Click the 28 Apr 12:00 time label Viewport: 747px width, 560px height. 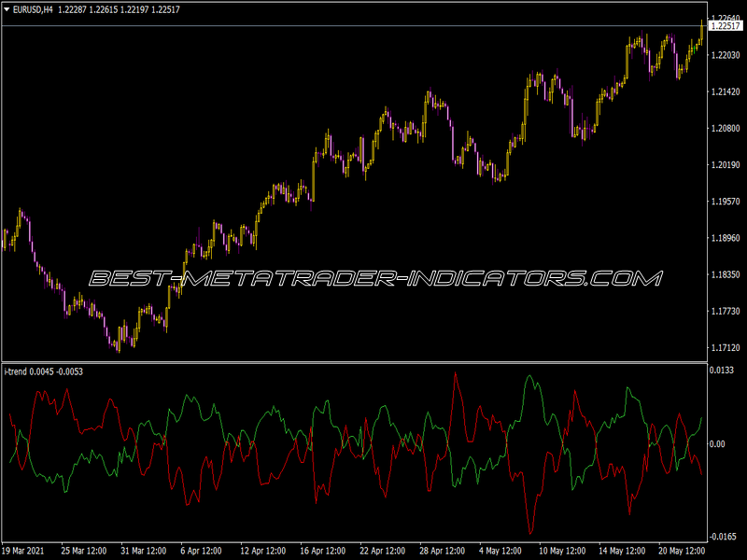click(442, 551)
